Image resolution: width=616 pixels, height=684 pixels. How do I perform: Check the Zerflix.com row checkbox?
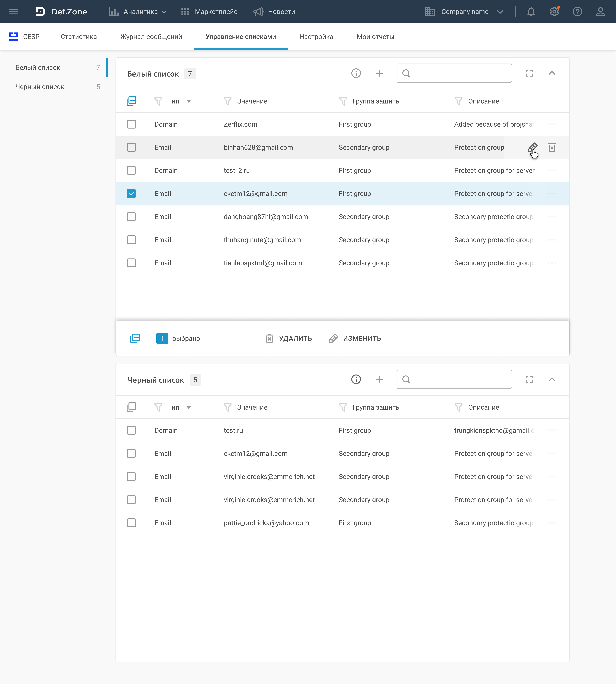pyautogui.click(x=131, y=124)
